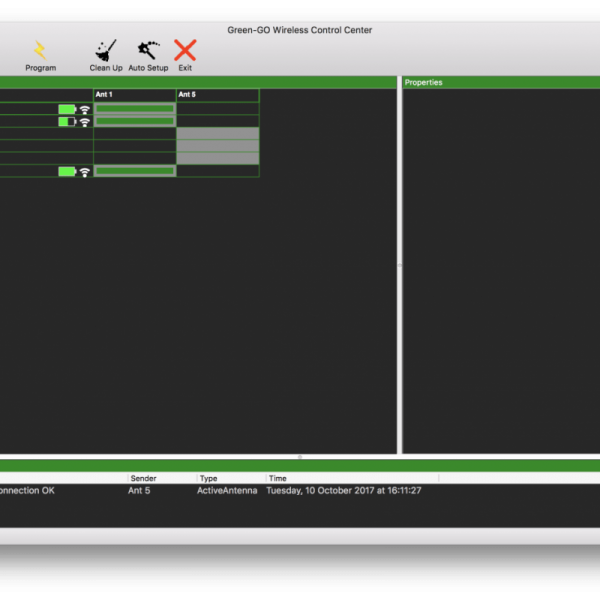Run Clean Up with the broom icon
The width and height of the screenshot is (600, 600).
[x=106, y=50]
